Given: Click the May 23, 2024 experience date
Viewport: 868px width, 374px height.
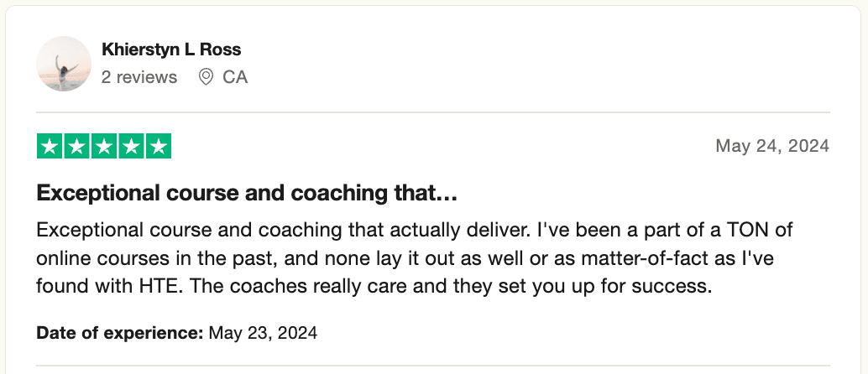Looking at the screenshot, I should (x=263, y=332).
